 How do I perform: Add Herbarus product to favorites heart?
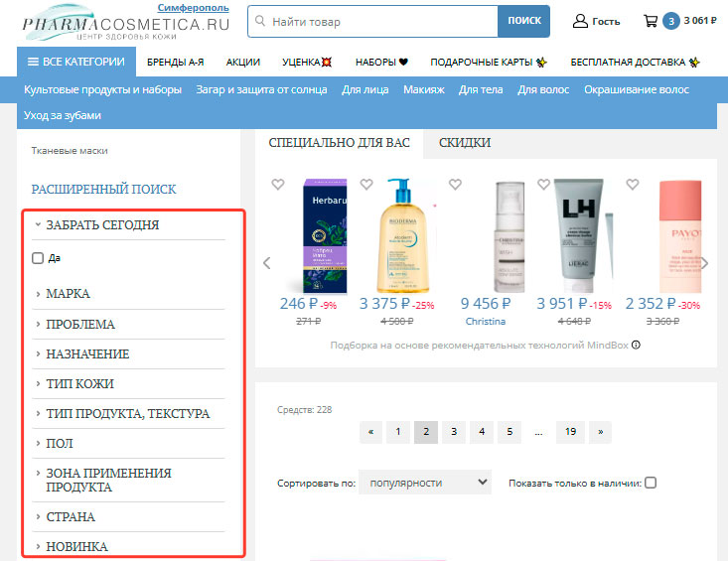(x=278, y=185)
